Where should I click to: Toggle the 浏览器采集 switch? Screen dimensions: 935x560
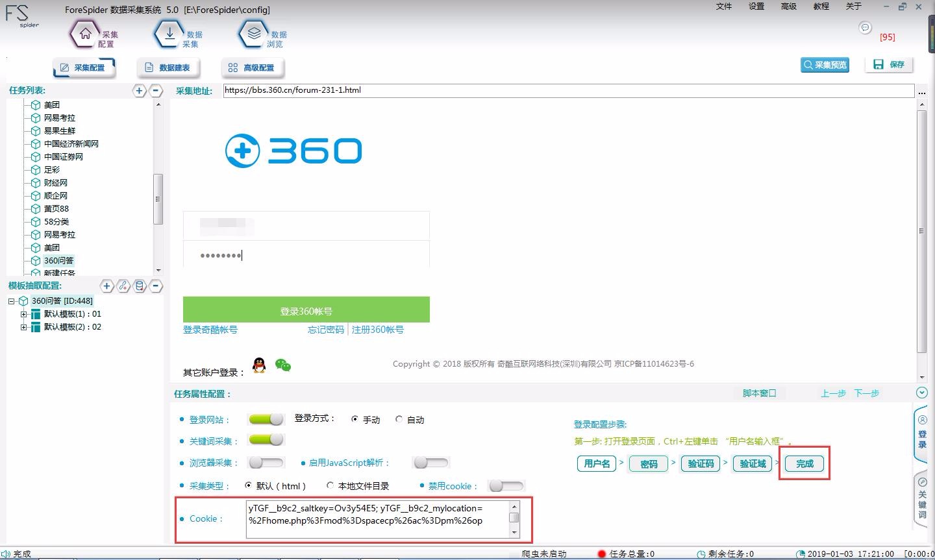point(266,463)
